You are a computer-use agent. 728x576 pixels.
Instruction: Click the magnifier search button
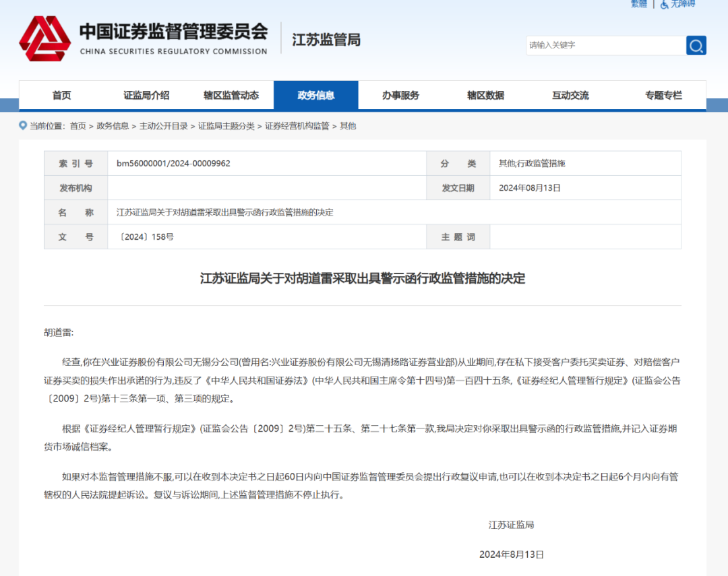coord(696,46)
